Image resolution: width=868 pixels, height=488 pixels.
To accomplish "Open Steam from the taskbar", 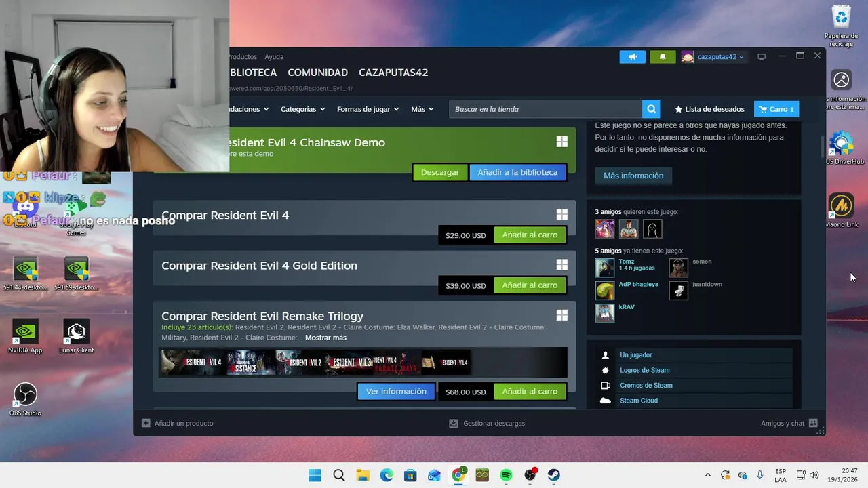I will coord(554,475).
